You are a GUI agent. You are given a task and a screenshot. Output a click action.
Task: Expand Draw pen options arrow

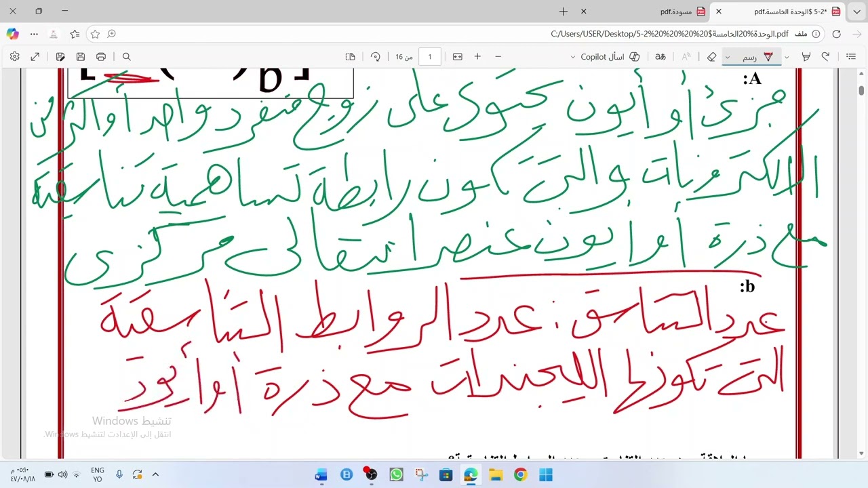tap(728, 57)
